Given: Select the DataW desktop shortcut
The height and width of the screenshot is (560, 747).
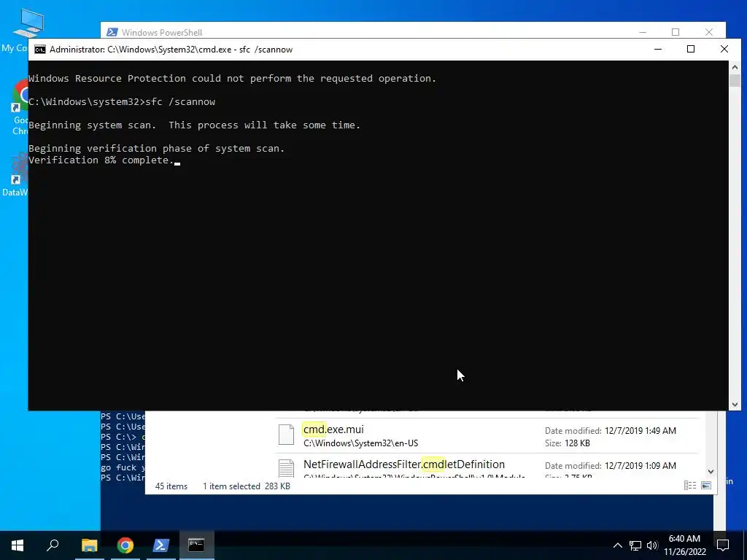Looking at the screenshot, I should click(15, 174).
